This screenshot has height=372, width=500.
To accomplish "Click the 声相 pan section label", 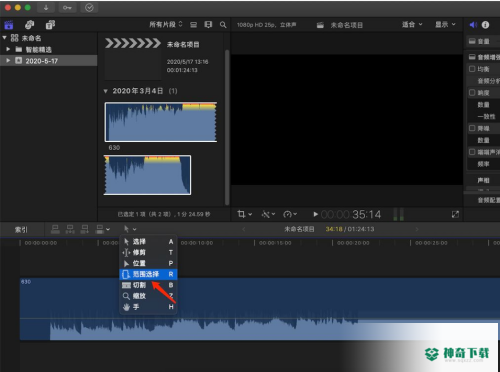I will 483,180.
